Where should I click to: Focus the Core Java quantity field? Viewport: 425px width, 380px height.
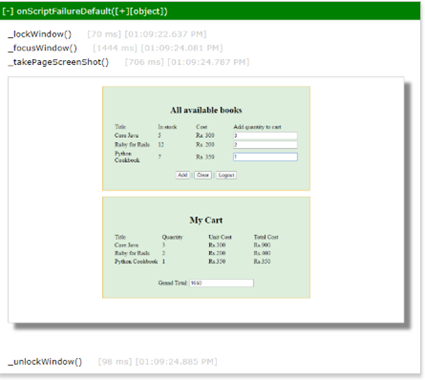tap(265, 136)
